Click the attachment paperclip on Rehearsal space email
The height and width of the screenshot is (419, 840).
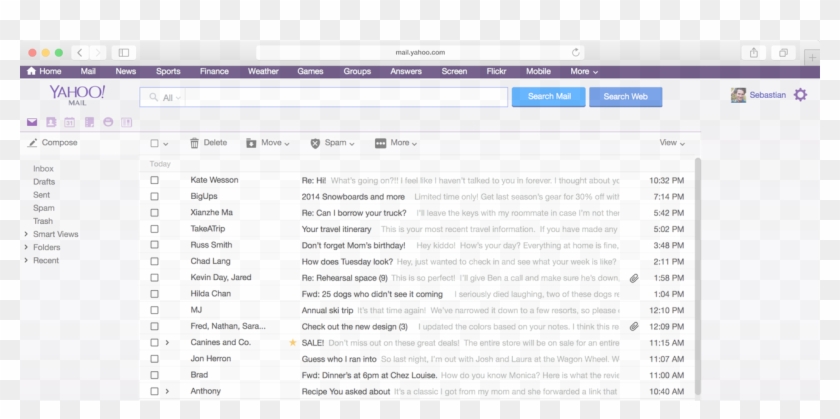click(634, 278)
